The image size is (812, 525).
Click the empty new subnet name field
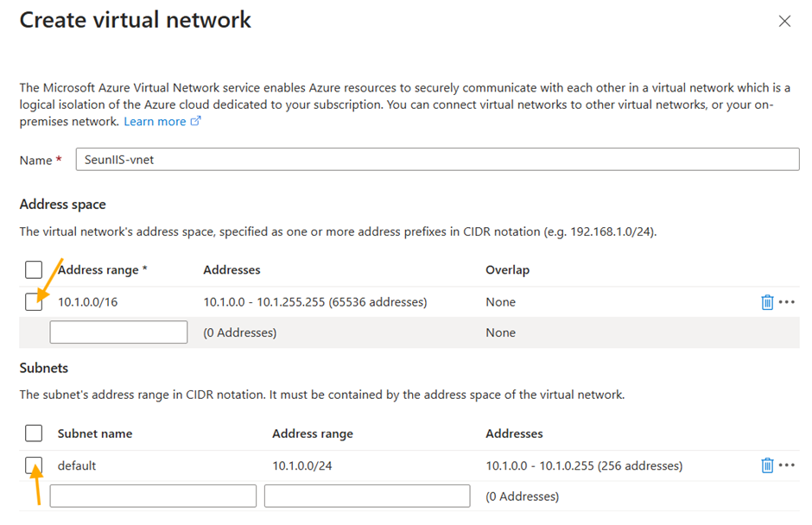click(153, 496)
